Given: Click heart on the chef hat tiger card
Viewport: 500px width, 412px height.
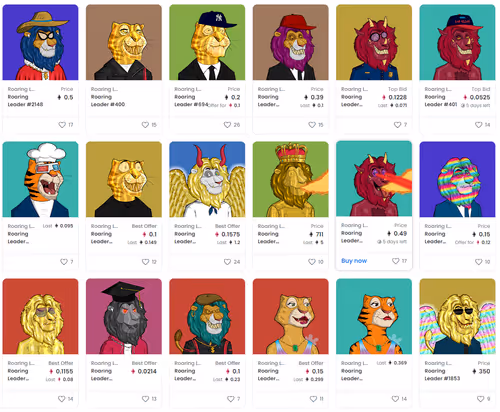Looking at the screenshot, I should [x=64, y=262].
